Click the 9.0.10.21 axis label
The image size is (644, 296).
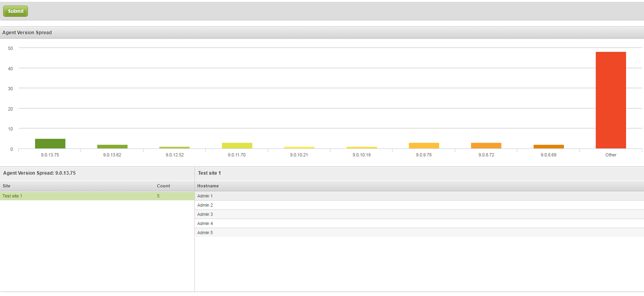[x=299, y=155]
